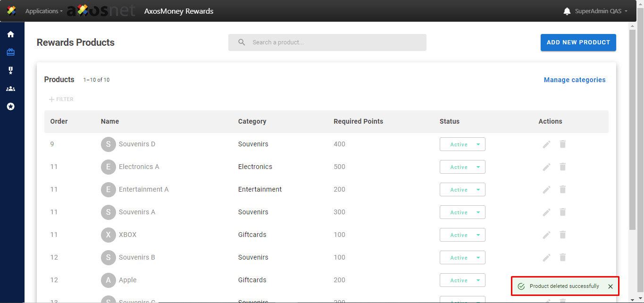Select the gift rewards products sidebar icon
This screenshot has width=644, height=303.
10,52
